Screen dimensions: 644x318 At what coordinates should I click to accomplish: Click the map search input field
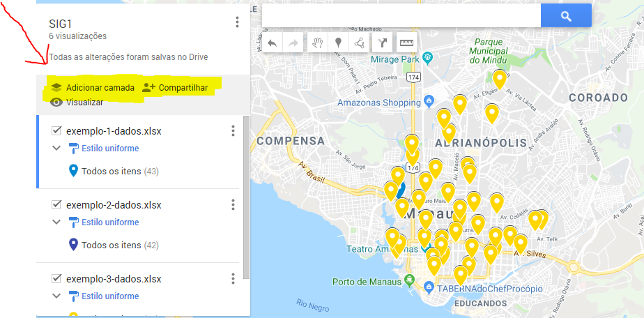coord(401,15)
